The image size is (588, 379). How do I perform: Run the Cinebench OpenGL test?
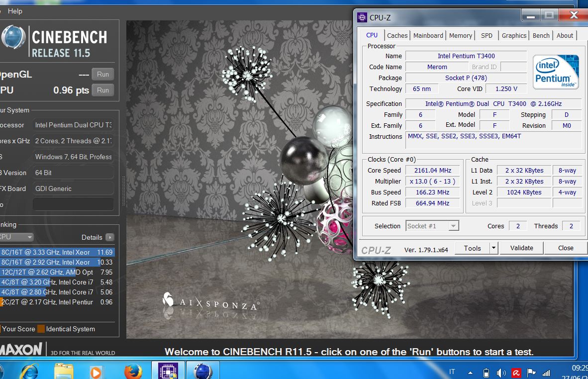coord(103,74)
